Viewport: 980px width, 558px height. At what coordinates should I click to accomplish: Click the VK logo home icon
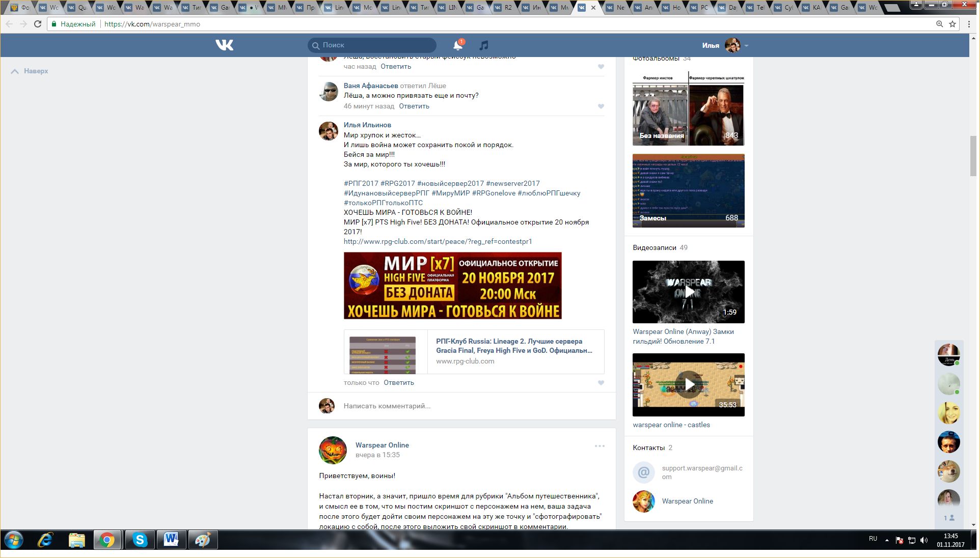(224, 45)
